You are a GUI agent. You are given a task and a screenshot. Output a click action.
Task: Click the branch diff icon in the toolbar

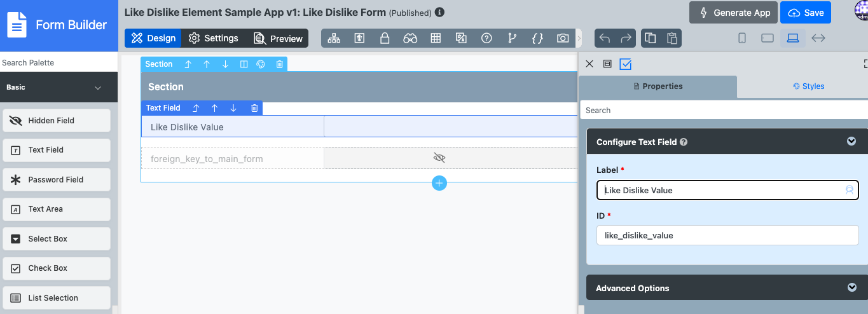click(512, 38)
